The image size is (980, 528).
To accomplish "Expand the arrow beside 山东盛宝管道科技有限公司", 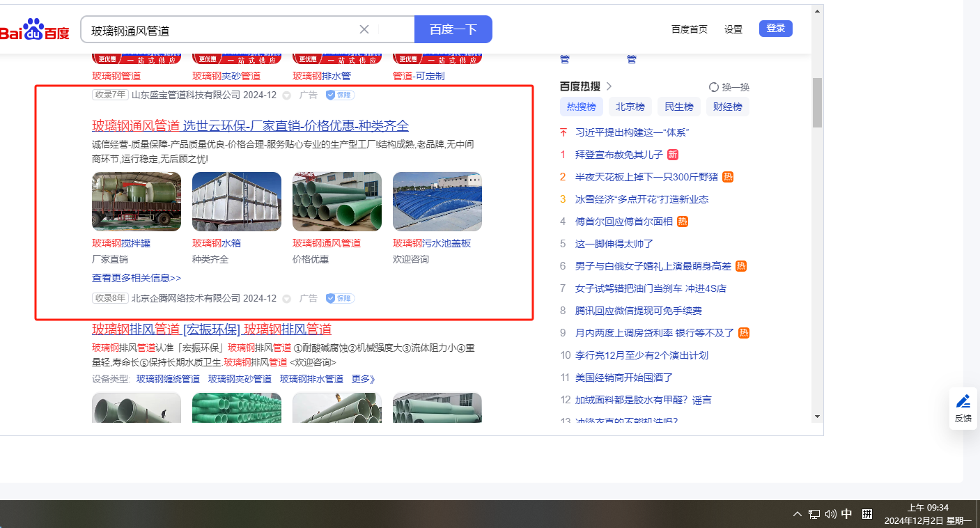I will tap(286, 95).
